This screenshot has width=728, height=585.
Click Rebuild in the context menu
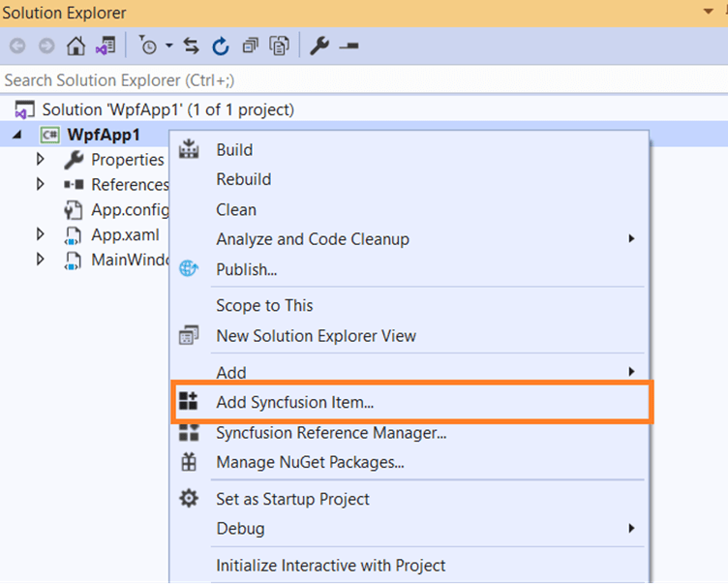[x=243, y=179]
